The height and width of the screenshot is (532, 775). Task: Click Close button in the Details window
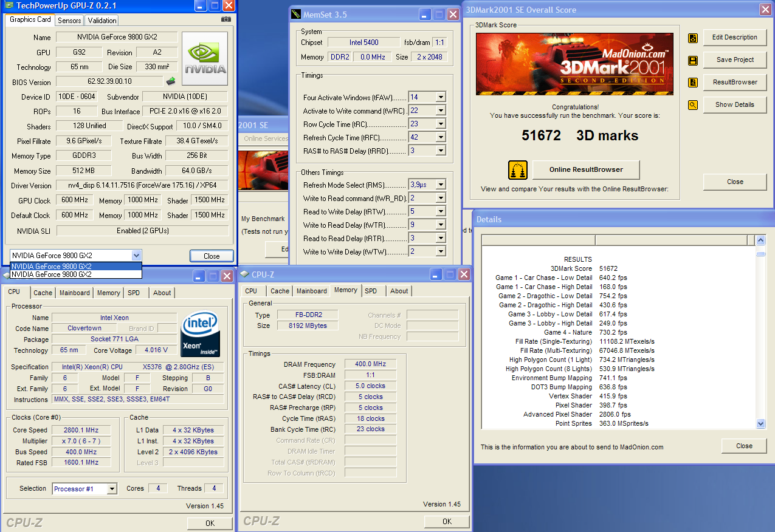[744, 446]
